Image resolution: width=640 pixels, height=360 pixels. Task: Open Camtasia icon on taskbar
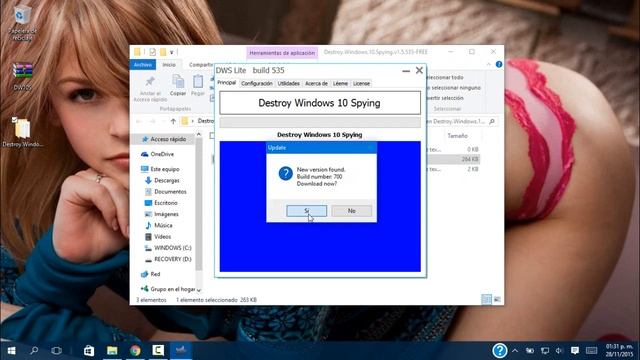tap(158, 350)
